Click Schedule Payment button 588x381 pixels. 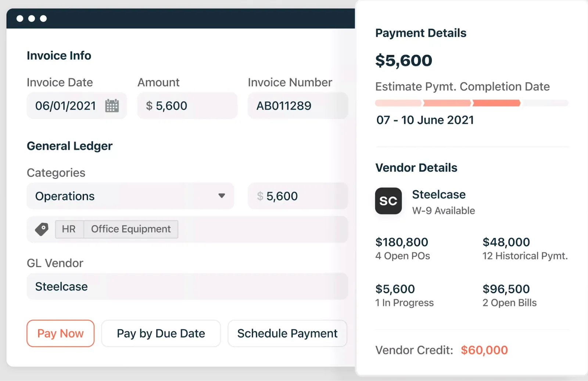[x=287, y=333]
